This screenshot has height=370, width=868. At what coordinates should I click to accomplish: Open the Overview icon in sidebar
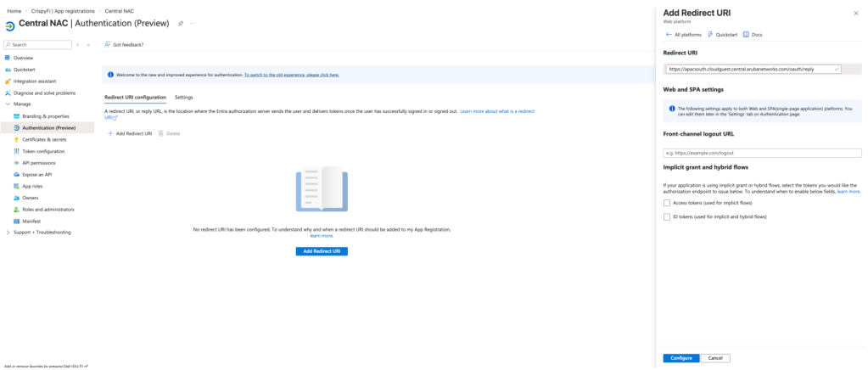8,58
